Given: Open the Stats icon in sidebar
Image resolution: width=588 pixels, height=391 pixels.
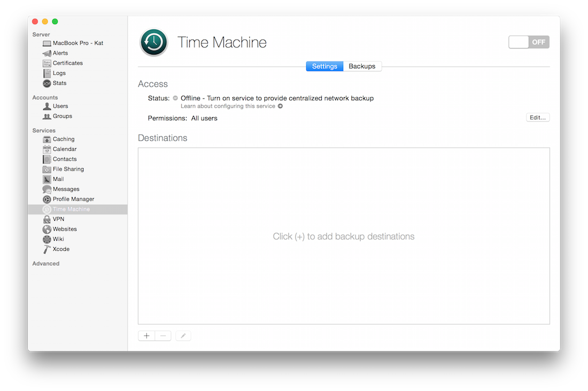Looking at the screenshot, I should pyautogui.click(x=47, y=83).
